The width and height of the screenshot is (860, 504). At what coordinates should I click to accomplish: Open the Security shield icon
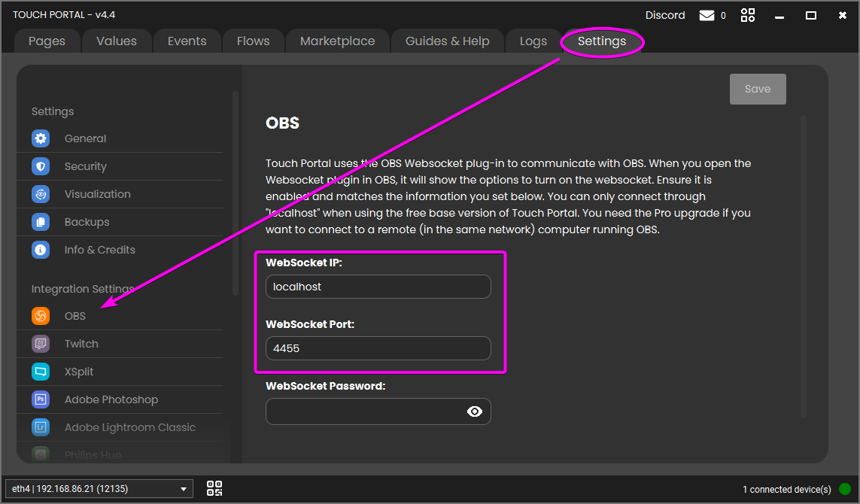click(x=41, y=166)
